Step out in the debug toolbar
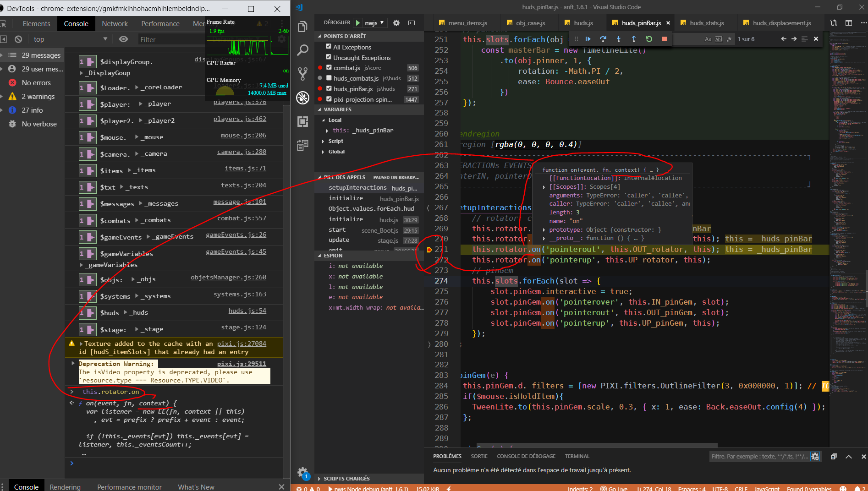 (x=633, y=39)
